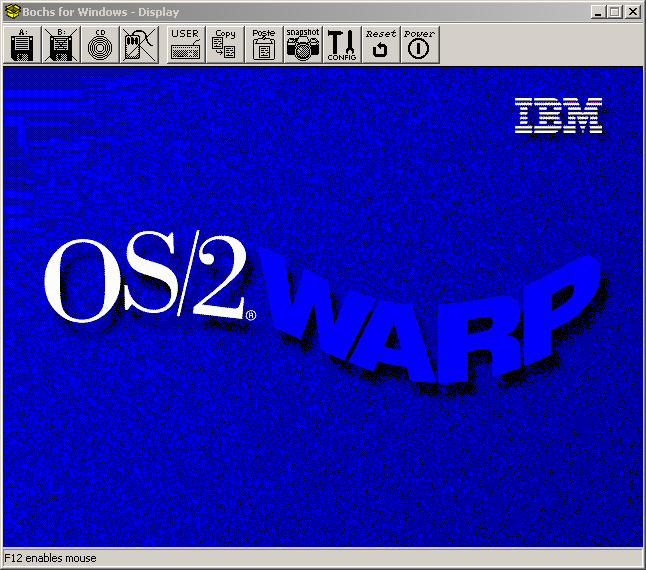Click the 'F12 enables mouse' status text
Viewport: 646px width, 570px height.
50,558
